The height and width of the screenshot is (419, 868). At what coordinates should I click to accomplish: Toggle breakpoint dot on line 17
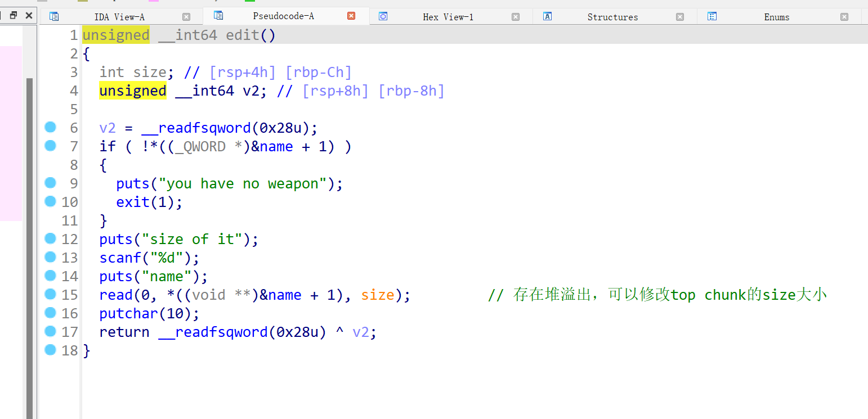tap(50, 331)
